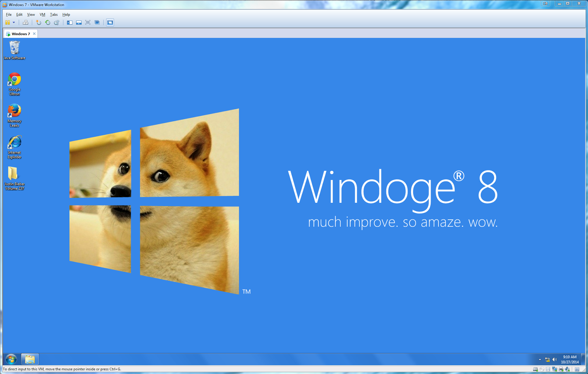The image size is (588, 374).
Task: Click the hard disk device status icon
Action: (535, 370)
